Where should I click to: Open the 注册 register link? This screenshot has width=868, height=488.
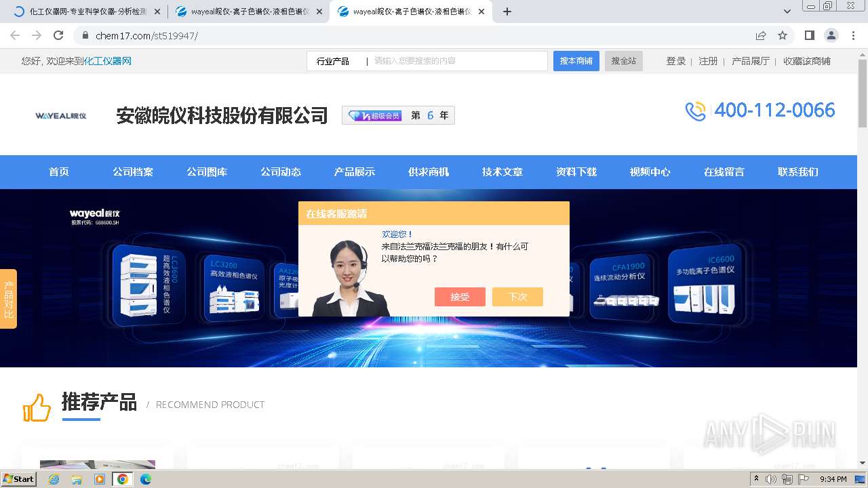(708, 61)
